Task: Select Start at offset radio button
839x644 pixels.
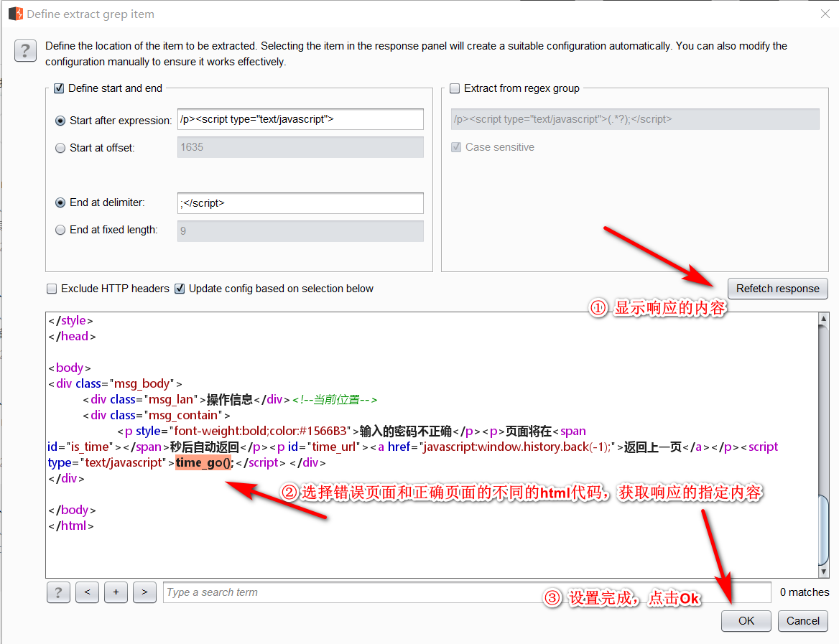Action: click(60, 148)
